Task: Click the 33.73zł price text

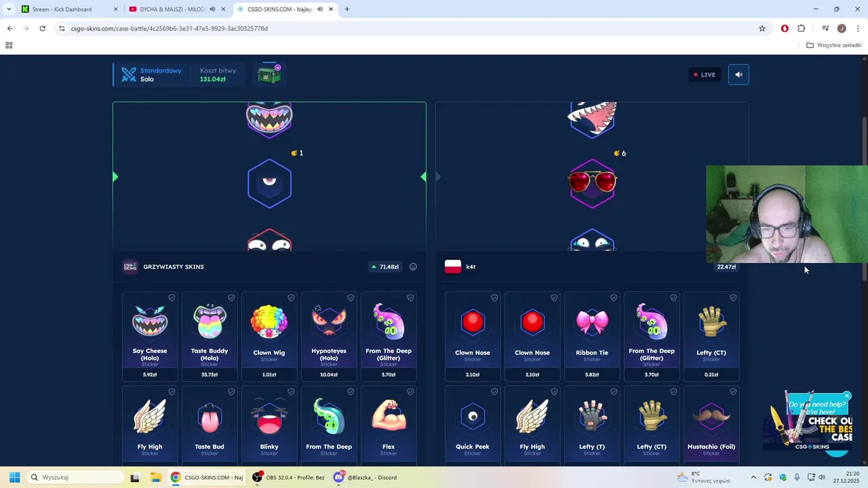Action: (210, 374)
